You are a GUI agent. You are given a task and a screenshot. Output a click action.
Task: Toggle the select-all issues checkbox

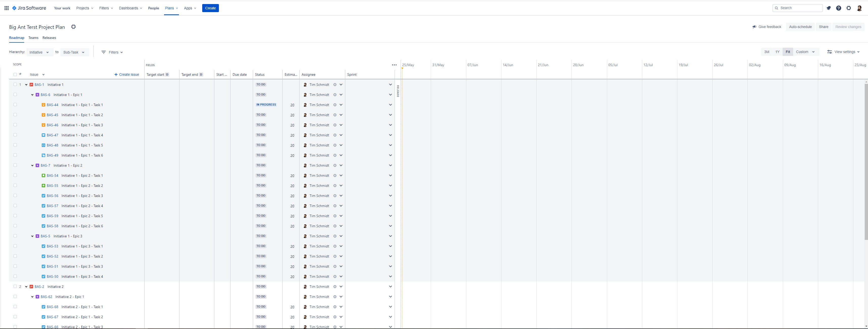click(x=15, y=74)
